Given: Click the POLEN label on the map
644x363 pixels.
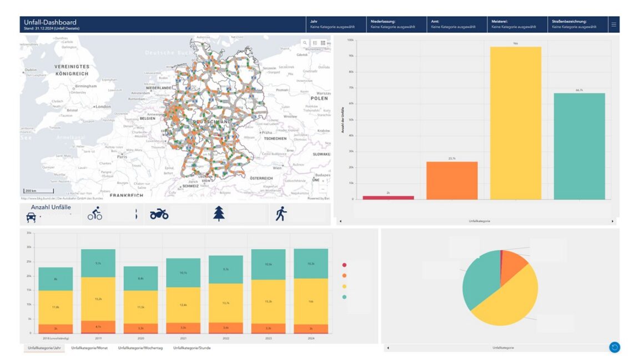Looking at the screenshot, I should [319, 98].
